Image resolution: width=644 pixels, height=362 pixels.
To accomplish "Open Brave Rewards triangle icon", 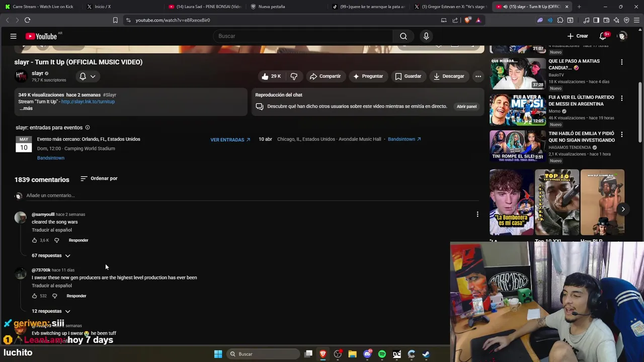I will pyautogui.click(x=478, y=20).
